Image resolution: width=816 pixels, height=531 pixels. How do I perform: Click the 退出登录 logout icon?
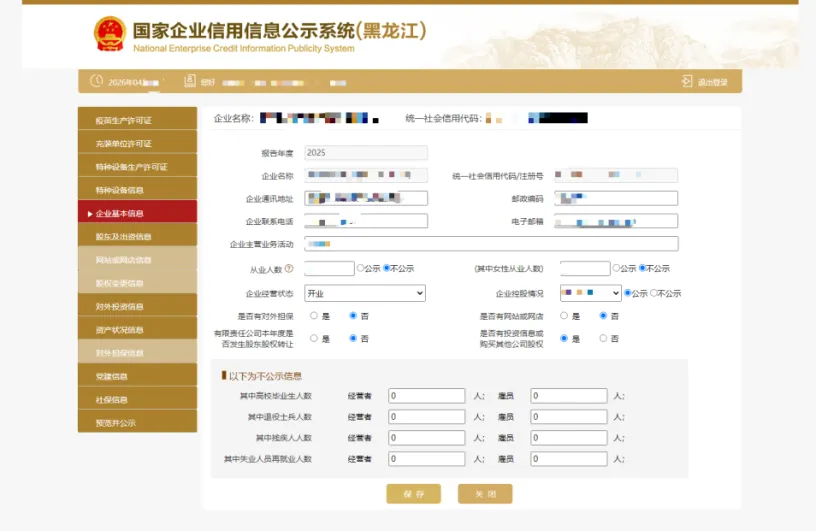pyautogui.click(x=687, y=81)
